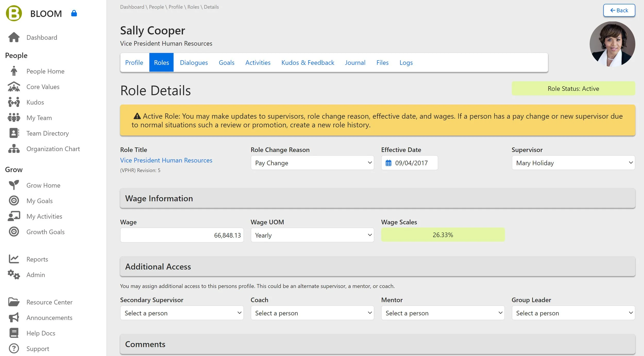Click the Grow Home sprout icon
The width and height of the screenshot is (644, 356).
click(x=14, y=185)
